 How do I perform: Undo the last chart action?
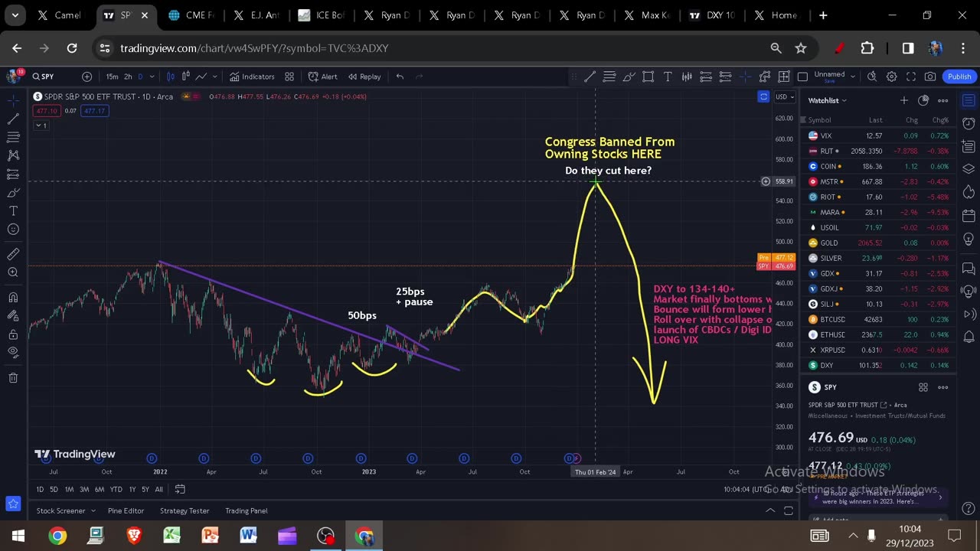(x=400, y=77)
